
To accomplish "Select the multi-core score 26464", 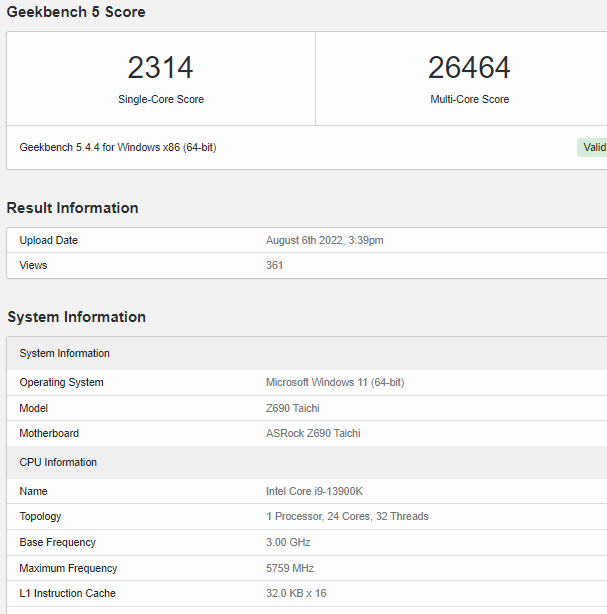I will [469, 68].
